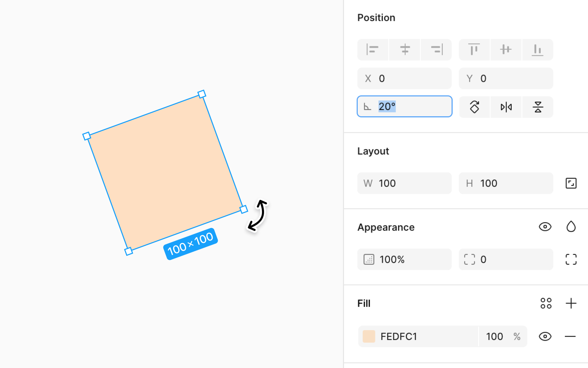The width and height of the screenshot is (588, 368).
Task: Apply a fill style from the library
Action: 546,303
